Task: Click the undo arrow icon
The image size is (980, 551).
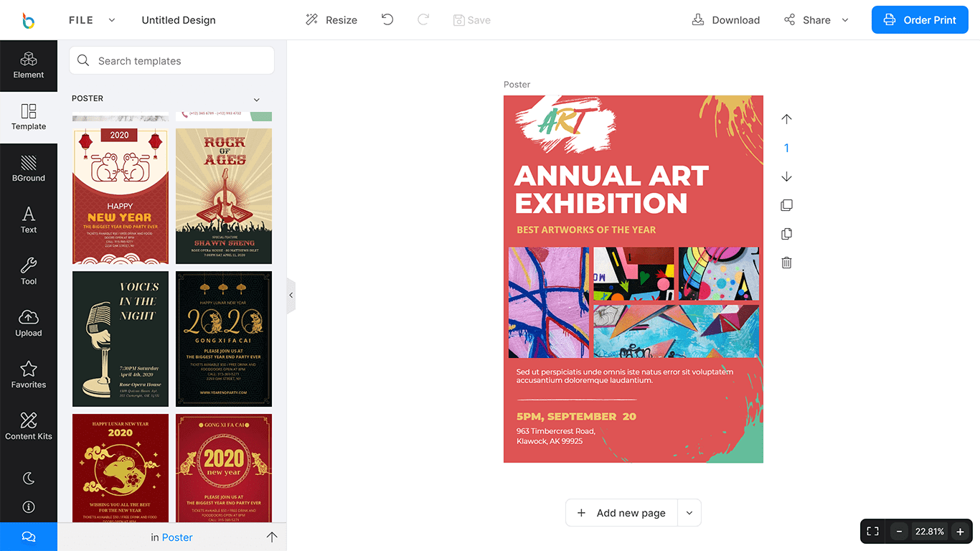Action: [387, 20]
